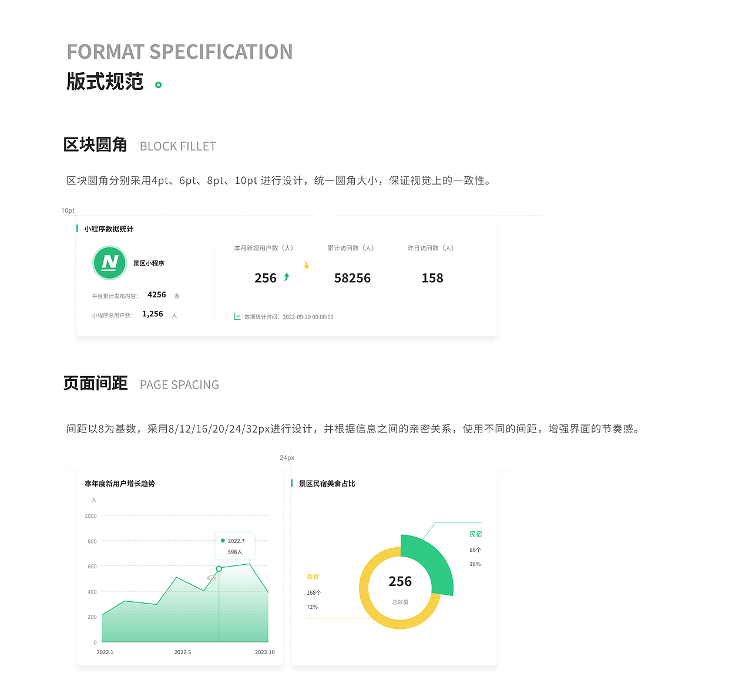Click the green dot after 版式规范 heading
This screenshot has width=752, height=700.
click(158, 86)
